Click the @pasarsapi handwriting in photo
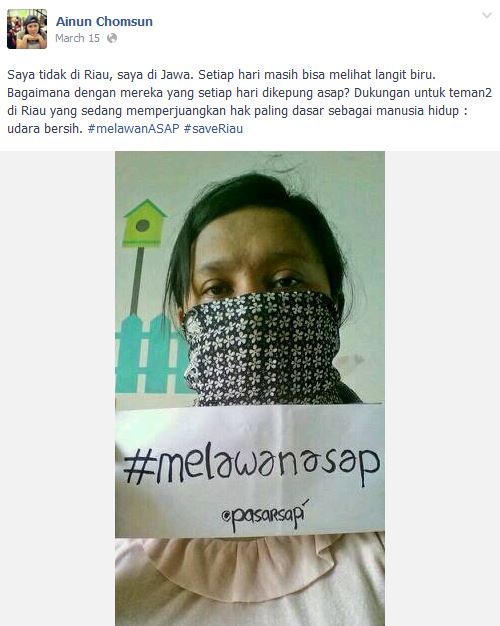Viewport: 500px width, 626px height. pos(265,515)
